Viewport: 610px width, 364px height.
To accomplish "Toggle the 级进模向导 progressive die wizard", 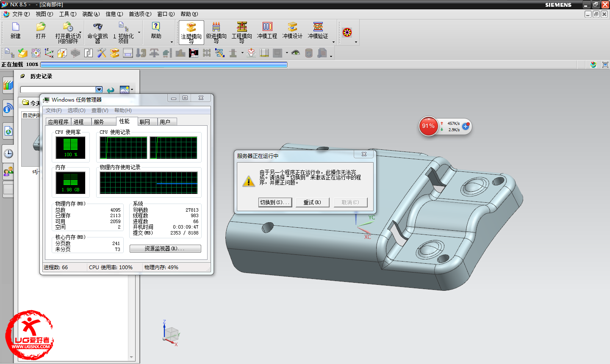I will [216, 33].
